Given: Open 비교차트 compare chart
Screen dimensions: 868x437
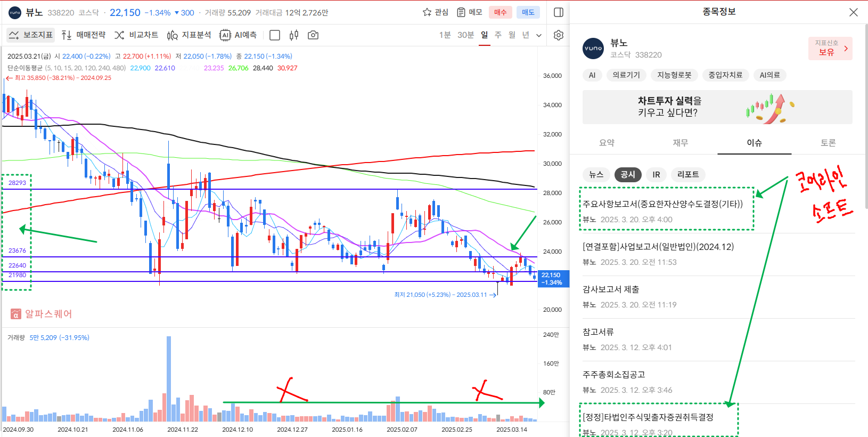Looking at the screenshot, I should [x=136, y=35].
